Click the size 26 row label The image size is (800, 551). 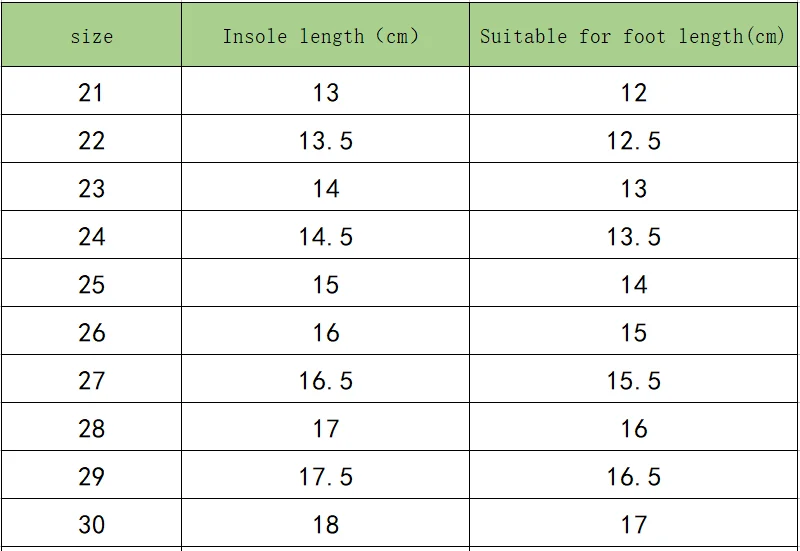[x=91, y=333]
